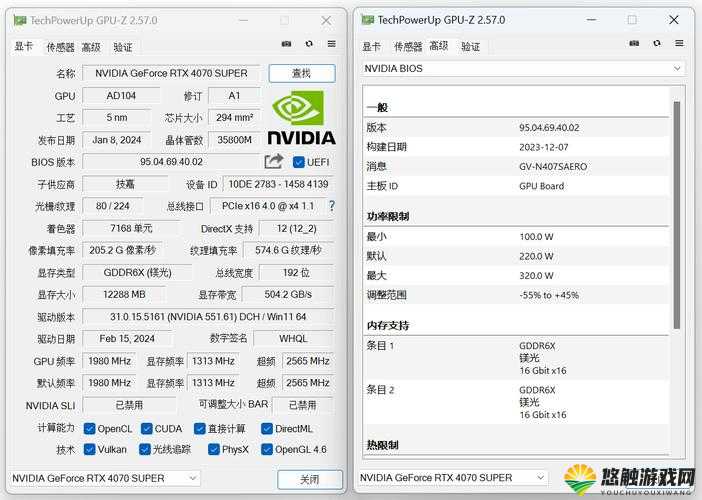Click the screenshot camera icon in right GPU-Z window

click(634, 43)
